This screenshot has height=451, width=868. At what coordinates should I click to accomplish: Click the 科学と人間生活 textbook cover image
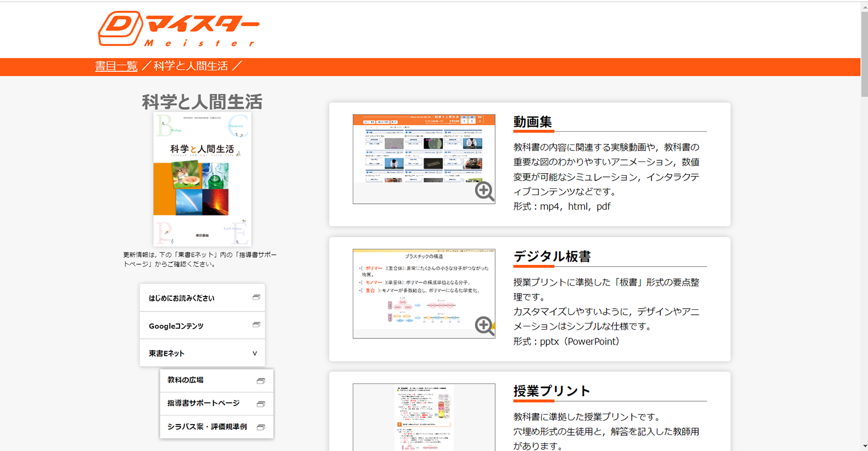202,179
